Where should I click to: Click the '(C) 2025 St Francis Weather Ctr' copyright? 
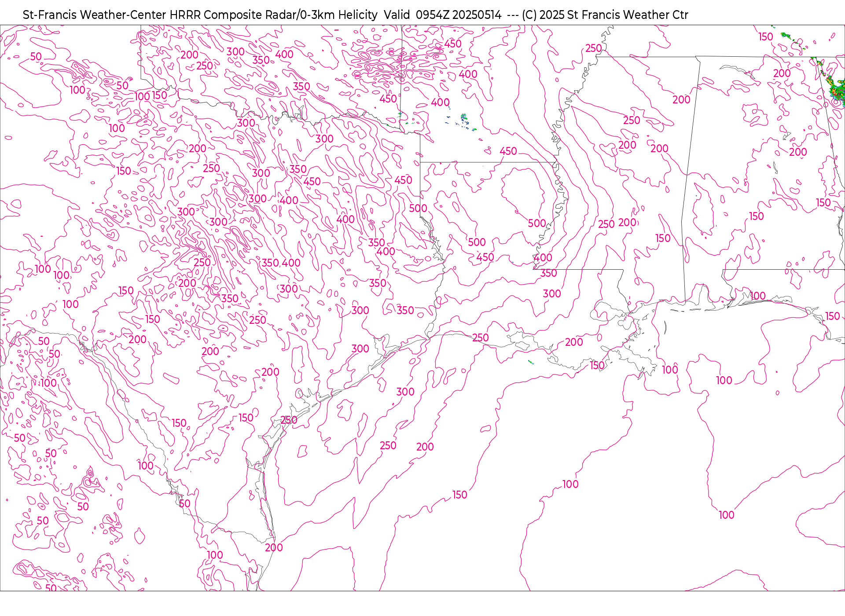(x=605, y=15)
